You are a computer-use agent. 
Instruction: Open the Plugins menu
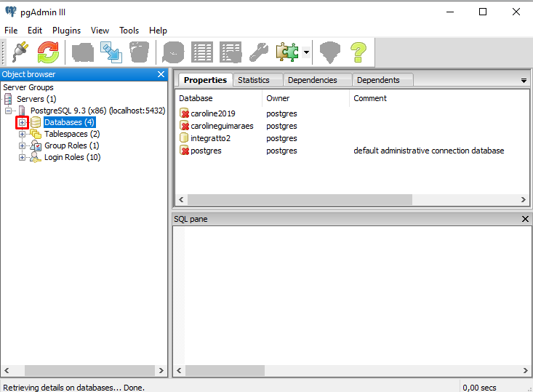[x=67, y=31]
